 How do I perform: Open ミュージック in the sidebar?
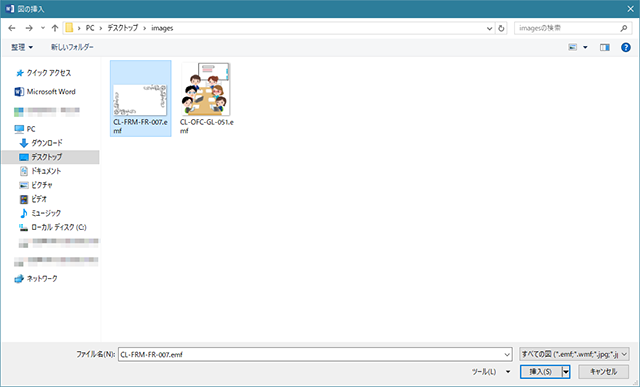[46, 213]
